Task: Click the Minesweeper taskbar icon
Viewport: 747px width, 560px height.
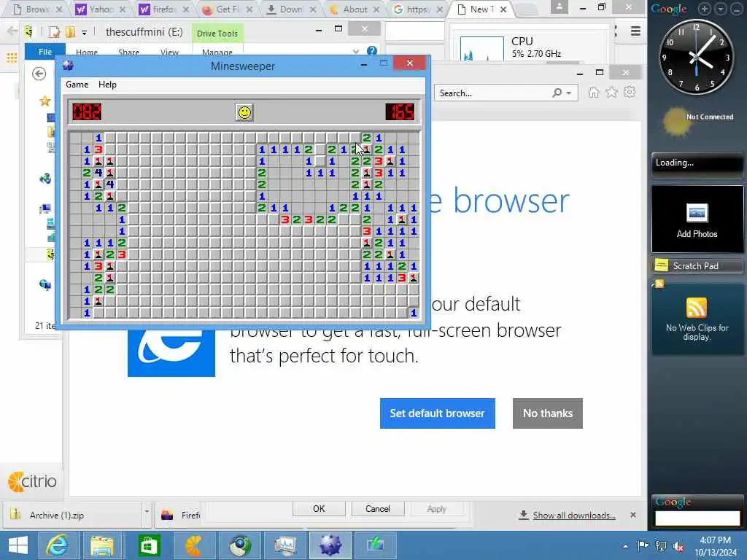Action: pyautogui.click(x=330, y=545)
